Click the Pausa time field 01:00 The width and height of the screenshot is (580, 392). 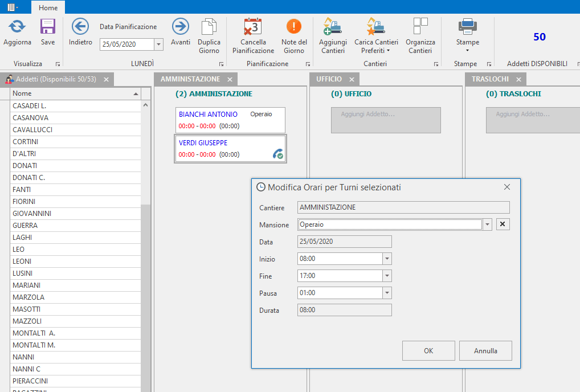point(340,293)
